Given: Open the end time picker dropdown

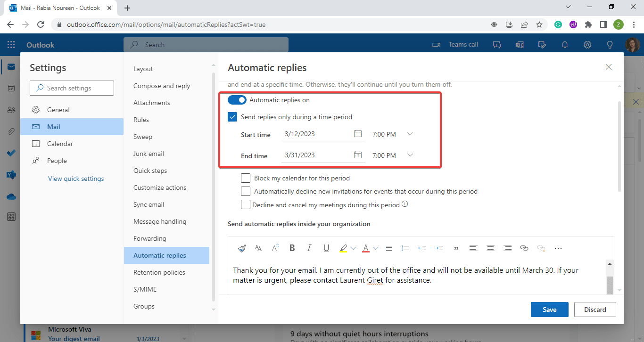Looking at the screenshot, I should tap(410, 155).
